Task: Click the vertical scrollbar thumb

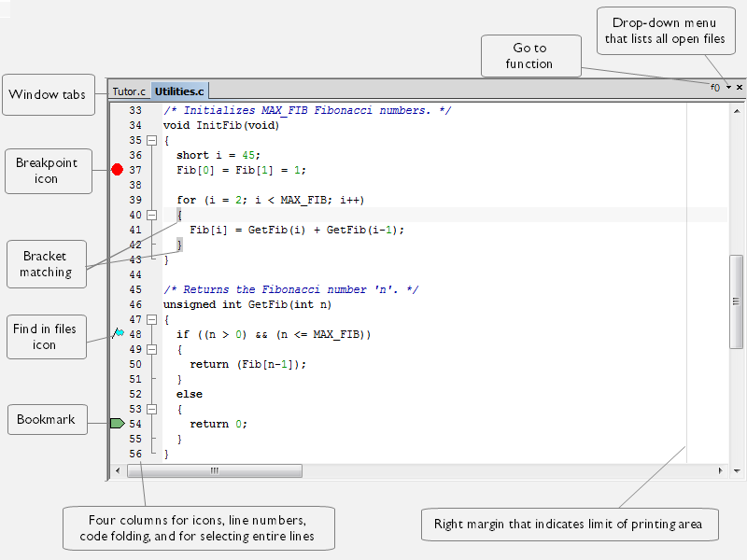Action: point(736,301)
